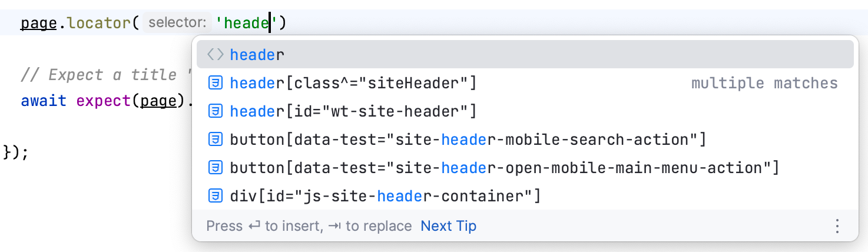
Task: Click the CSS icon beside header[id="wt-site-header"]
Action: 216,111
